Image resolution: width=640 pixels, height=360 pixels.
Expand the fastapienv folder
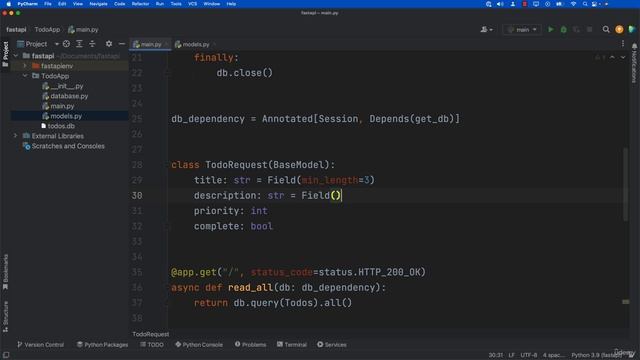(x=25, y=66)
